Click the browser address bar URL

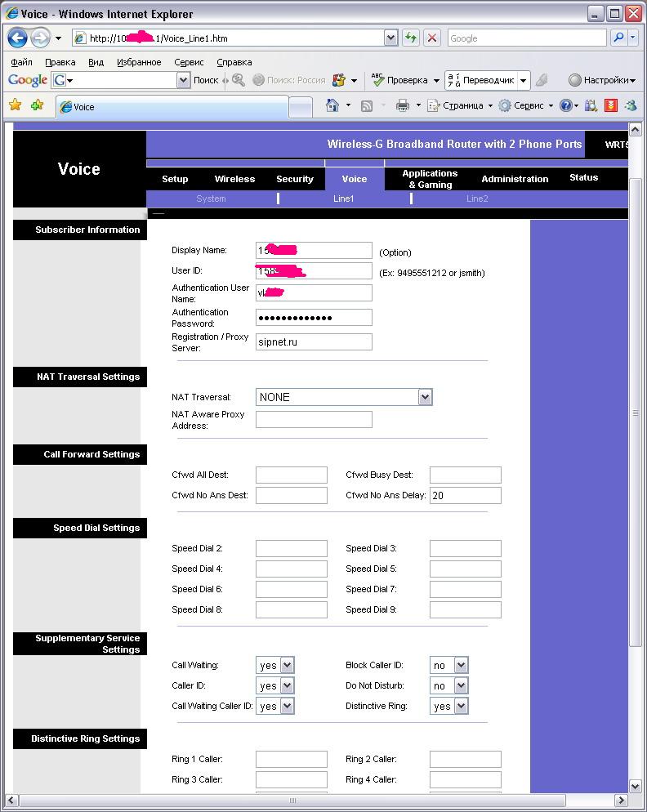pyautogui.click(x=228, y=38)
